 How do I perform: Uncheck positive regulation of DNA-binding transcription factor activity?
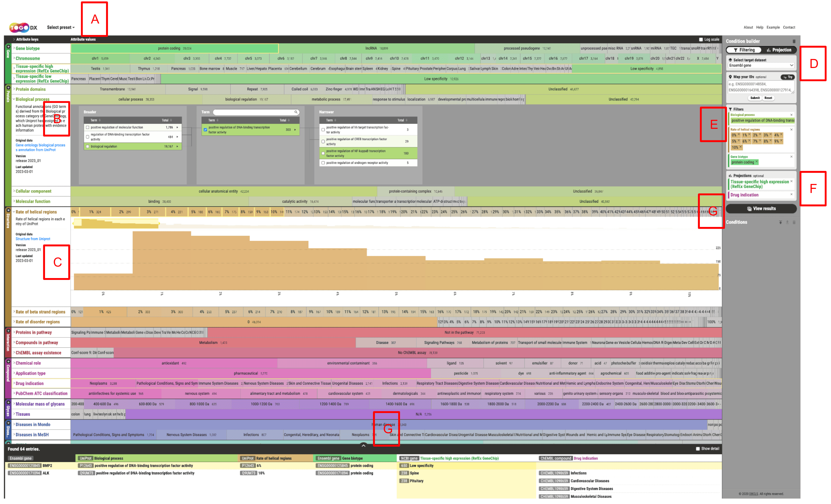point(205,130)
